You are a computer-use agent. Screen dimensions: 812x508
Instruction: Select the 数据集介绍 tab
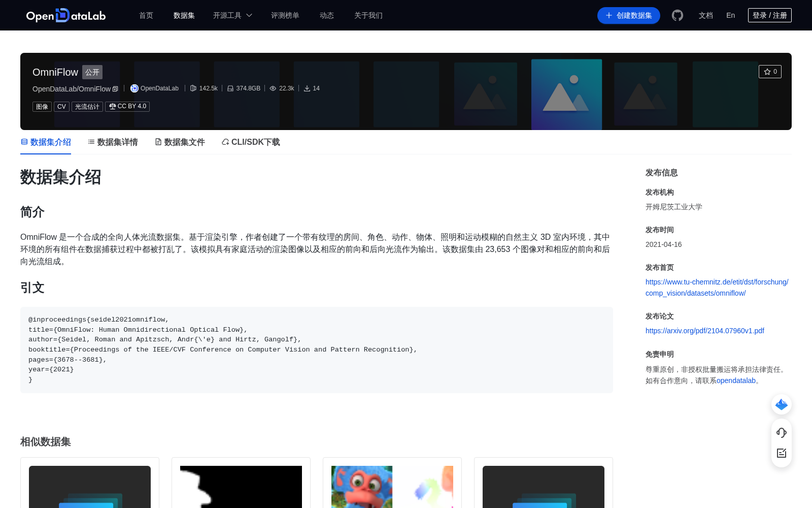coord(46,142)
